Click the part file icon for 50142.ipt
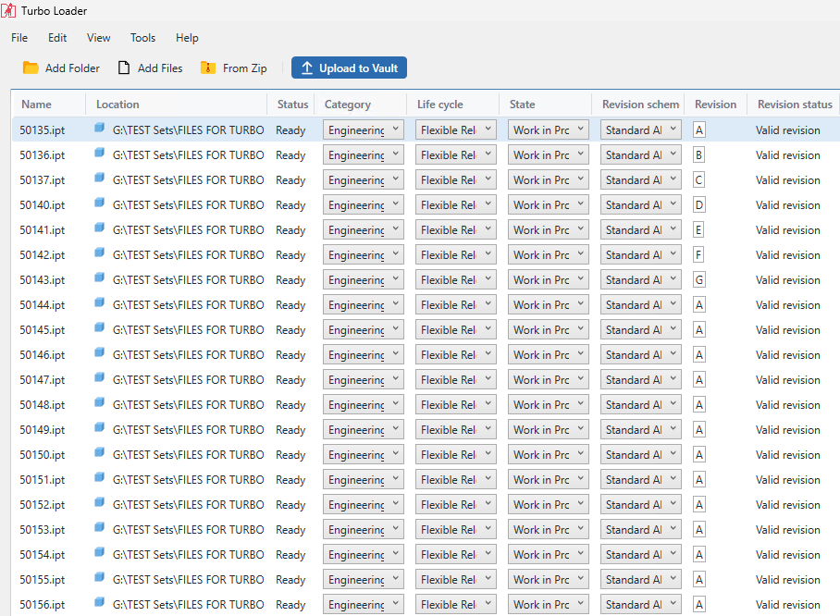This screenshot has width=840, height=616. (99, 253)
